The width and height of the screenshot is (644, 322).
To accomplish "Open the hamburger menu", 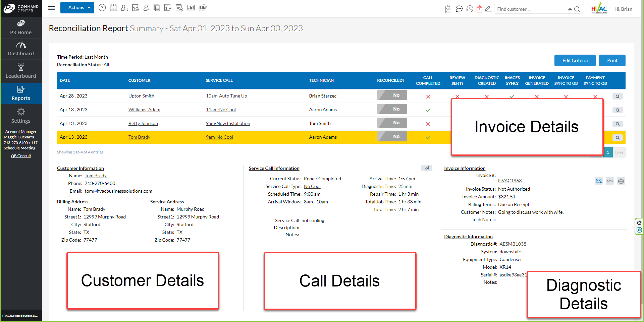I will (51, 8).
